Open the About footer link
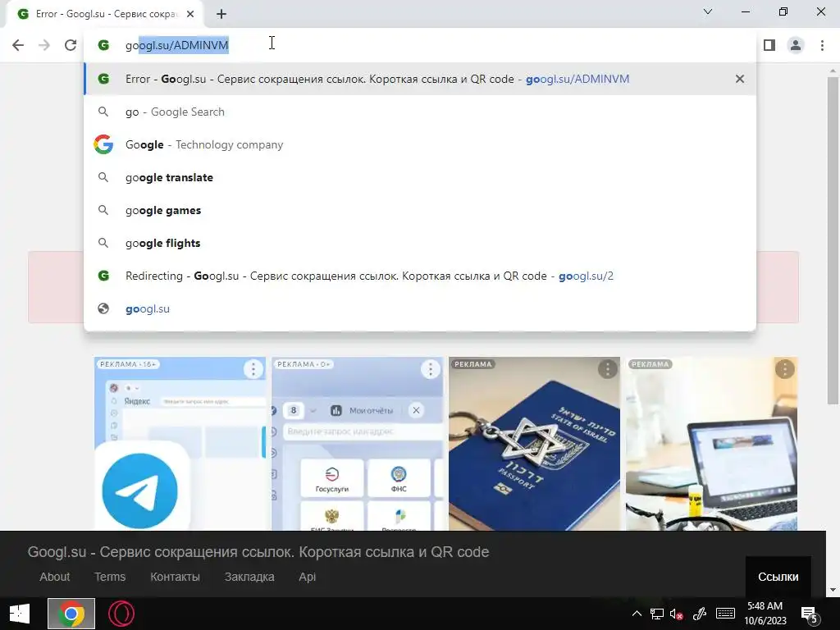This screenshot has width=840, height=630. coord(55,577)
